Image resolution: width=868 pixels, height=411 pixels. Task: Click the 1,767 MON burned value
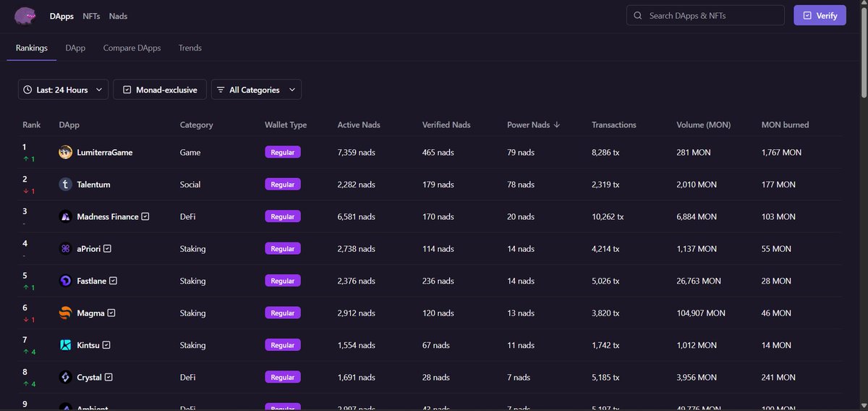[x=781, y=153]
